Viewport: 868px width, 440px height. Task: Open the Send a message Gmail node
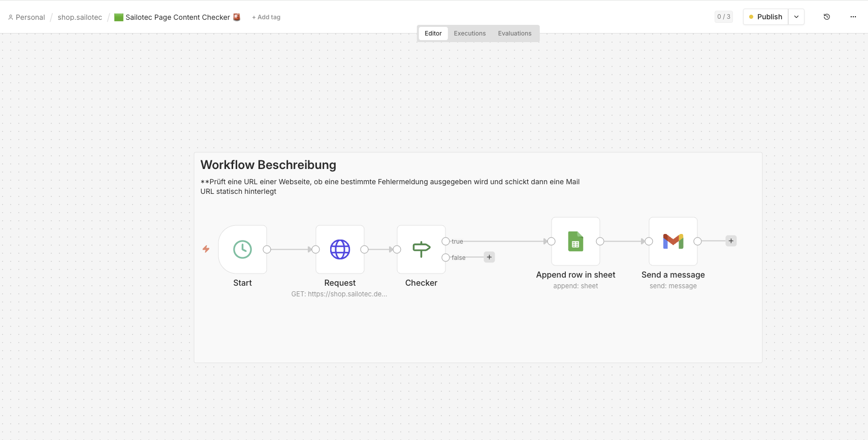673,241
